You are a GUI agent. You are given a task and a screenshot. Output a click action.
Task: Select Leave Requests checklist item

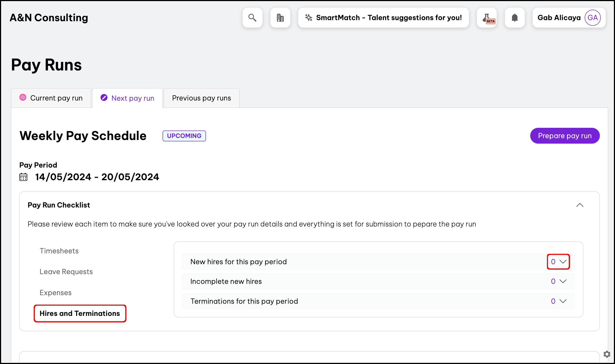click(66, 272)
